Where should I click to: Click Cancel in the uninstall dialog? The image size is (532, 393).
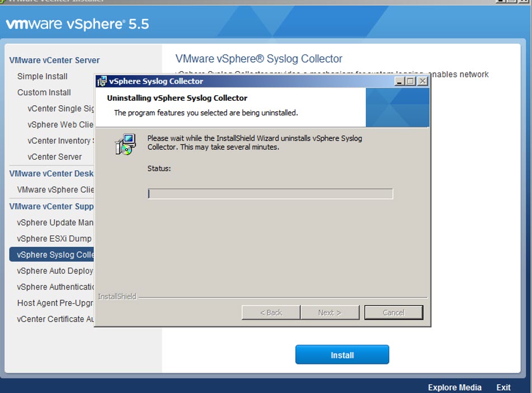pos(393,312)
